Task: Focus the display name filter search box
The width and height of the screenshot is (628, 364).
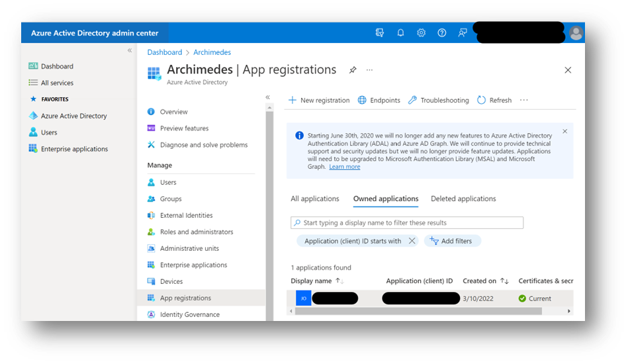Action: click(x=407, y=222)
